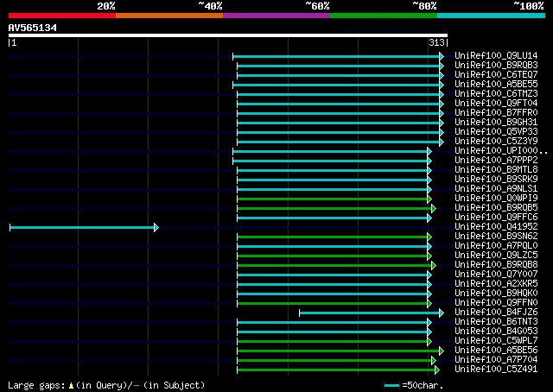The height and width of the screenshot is (392, 553).
Task: Click the 50char scale bar legend icon
Action: coord(392,385)
